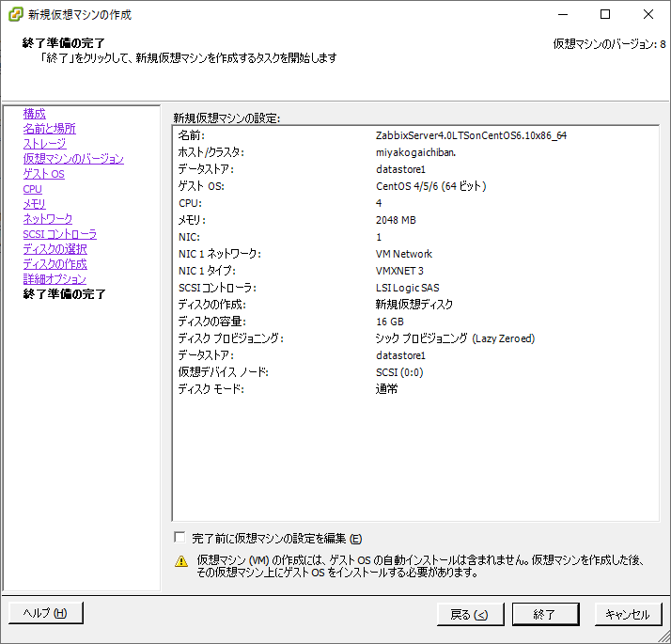The image size is (671, 644).
Task: Maximize the wizard window
Action: click(605, 14)
